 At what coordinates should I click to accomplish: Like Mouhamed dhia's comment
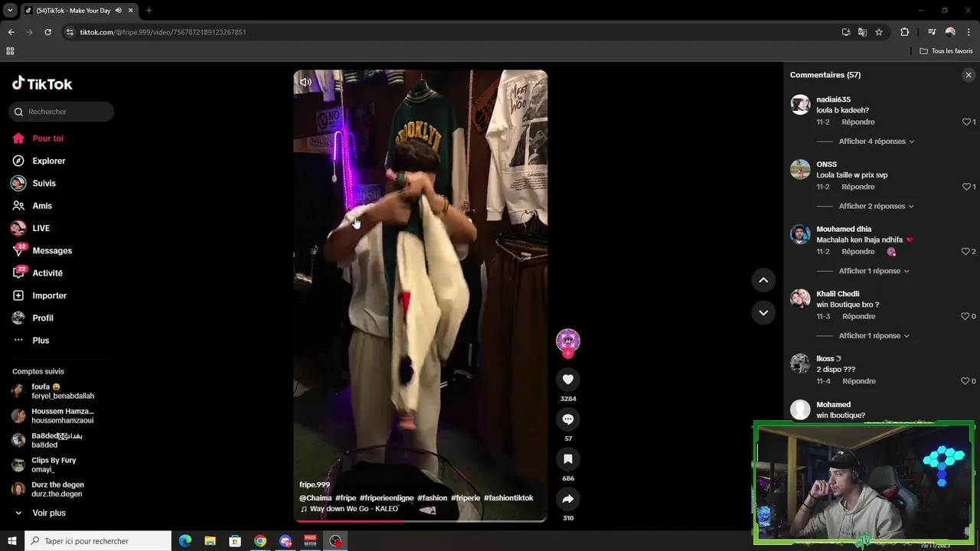965,252
